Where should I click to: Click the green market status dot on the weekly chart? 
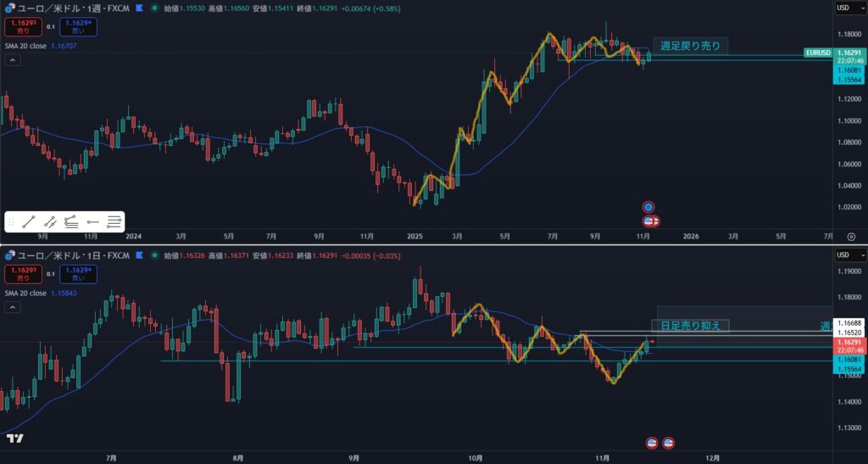(x=153, y=8)
